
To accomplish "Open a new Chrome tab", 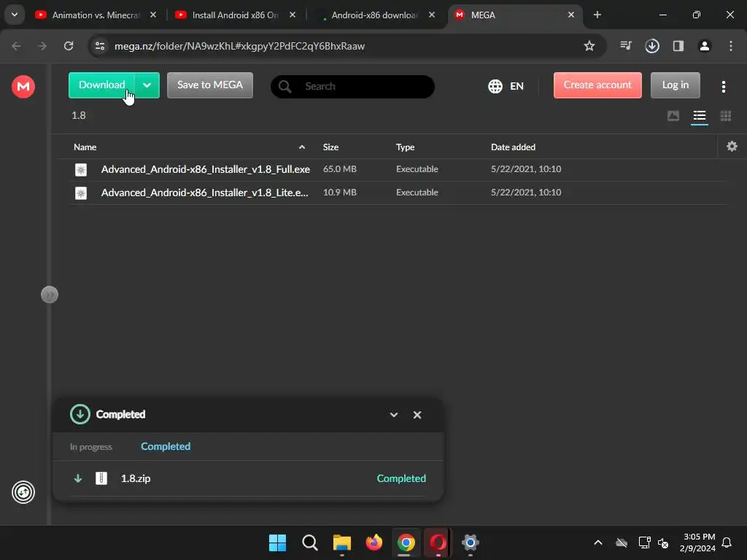I will pos(597,15).
